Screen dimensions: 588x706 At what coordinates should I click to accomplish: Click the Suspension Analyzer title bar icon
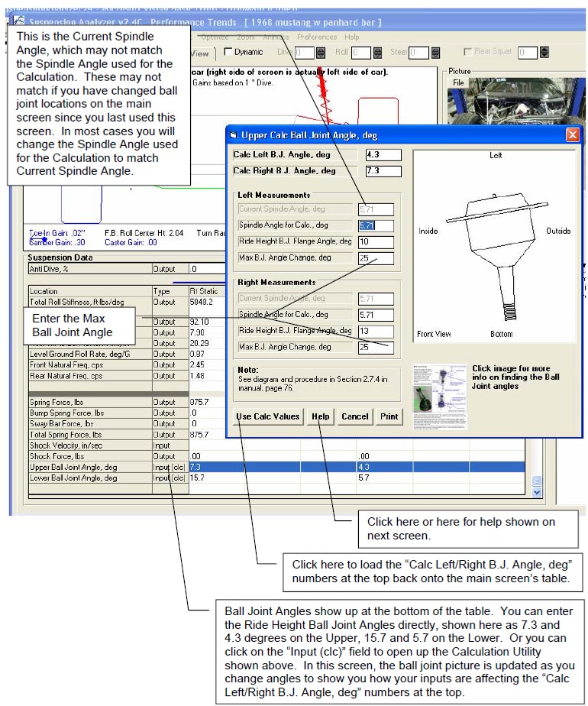[x=18, y=21]
